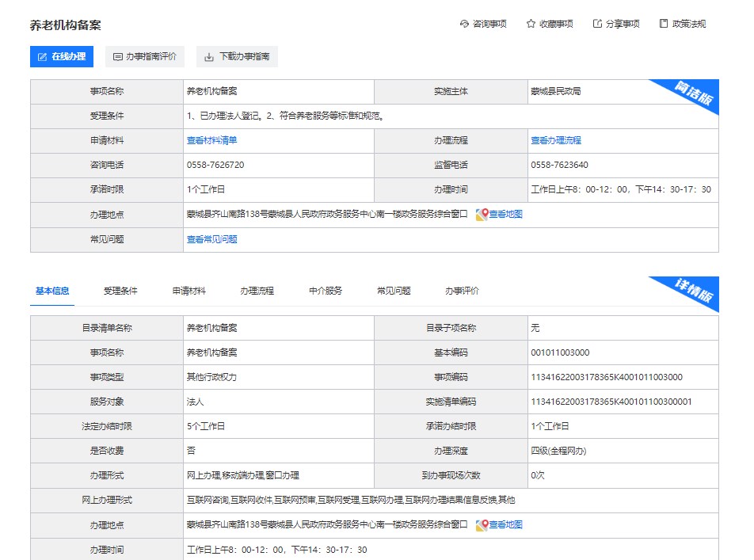Click supervision phone 0558-7623640

(x=559, y=165)
